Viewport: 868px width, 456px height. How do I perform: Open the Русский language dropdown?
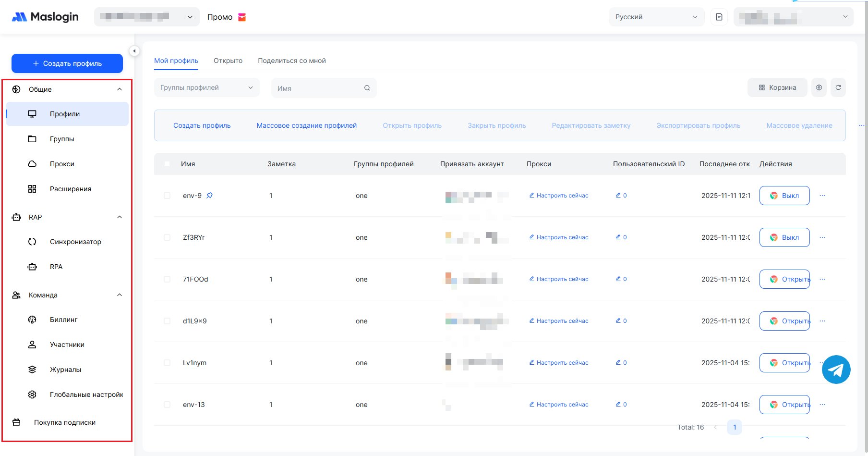656,17
